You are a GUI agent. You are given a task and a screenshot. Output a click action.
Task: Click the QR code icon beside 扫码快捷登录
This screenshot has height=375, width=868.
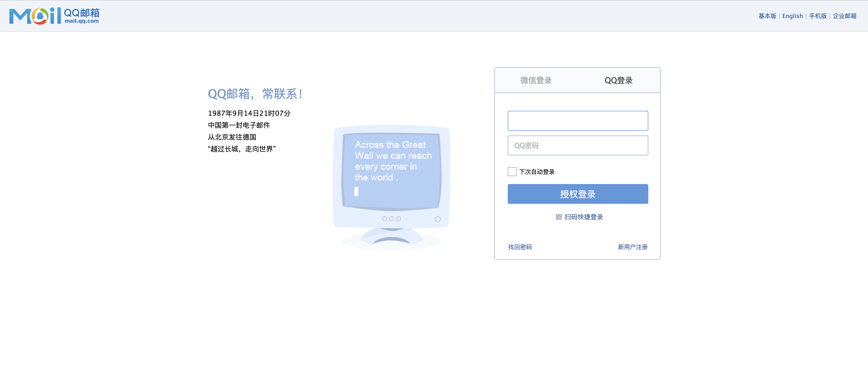pyautogui.click(x=559, y=217)
